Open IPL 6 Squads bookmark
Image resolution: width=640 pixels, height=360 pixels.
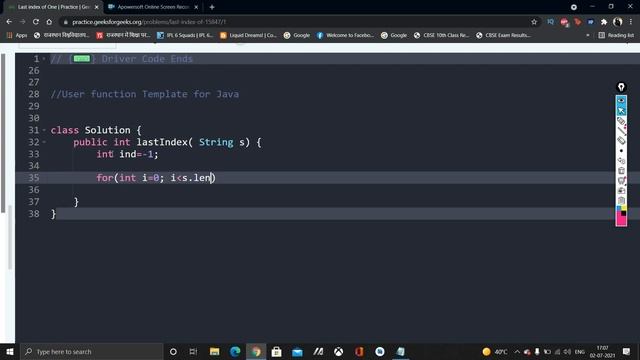pyautogui.click(x=185, y=35)
